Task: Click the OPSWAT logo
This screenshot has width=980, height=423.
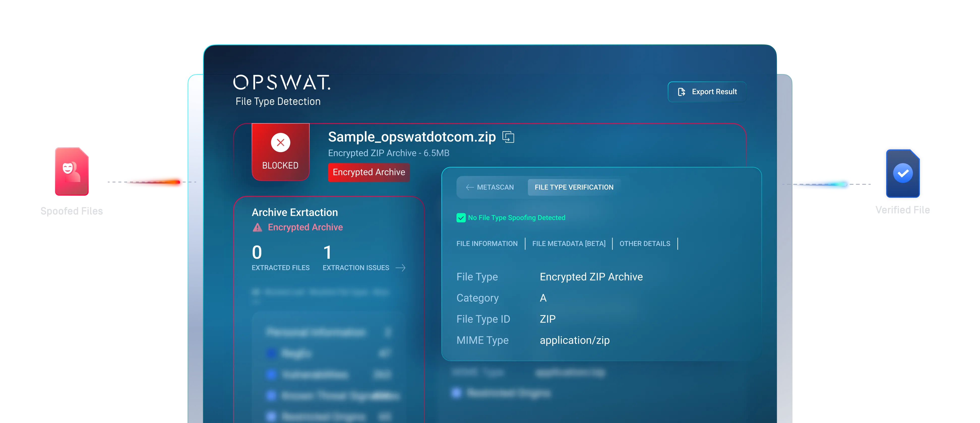Action: [282, 82]
